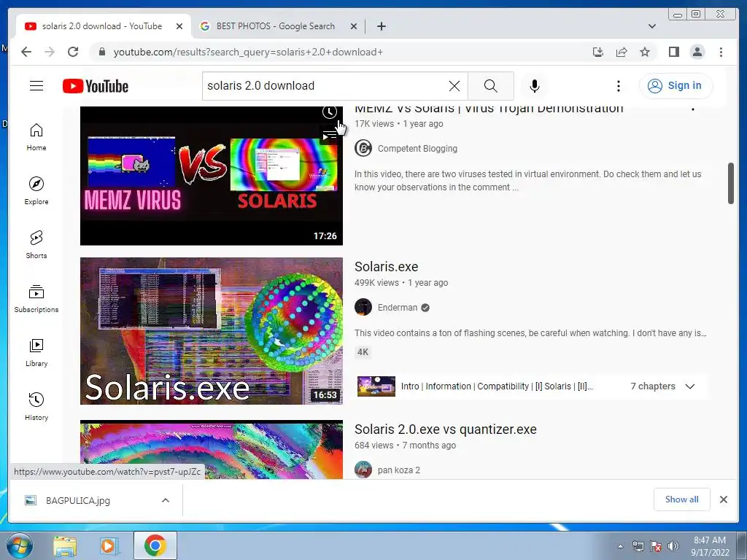747x560 pixels.
Task: Add MEMZ video to queue icon
Action: (329, 136)
